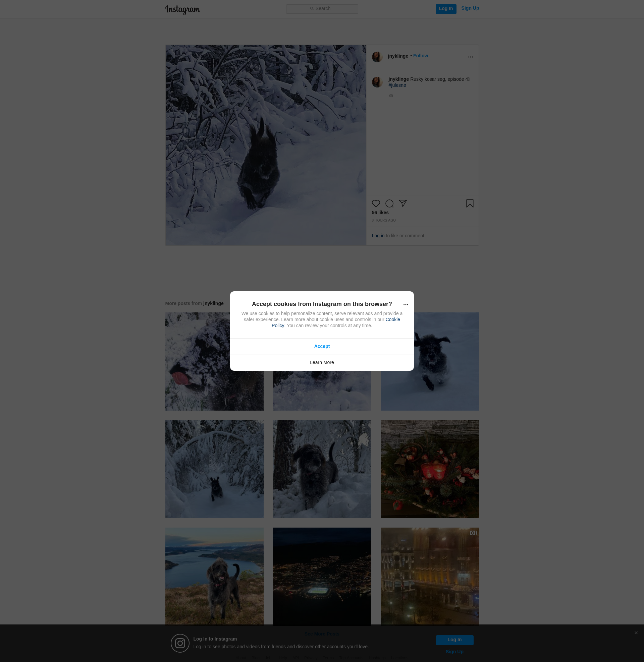Accept cookies in the dialog
The height and width of the screenshot is (662, 644).
322,346
